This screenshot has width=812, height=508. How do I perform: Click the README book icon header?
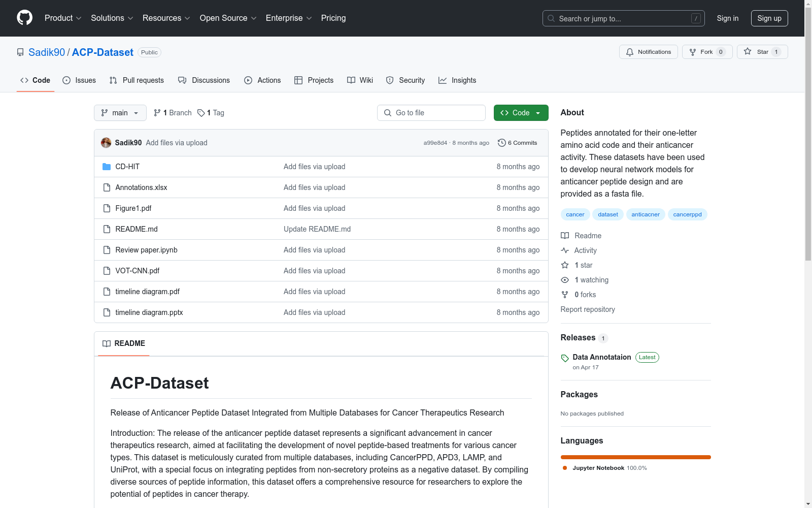tap(107, 343)
